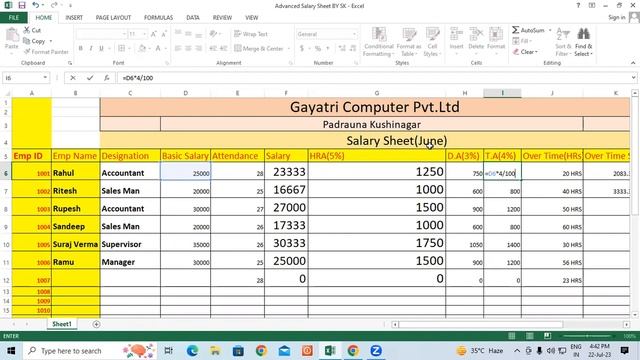
Task: Click the Format Painter brush icon
Action: [x=27, y=51]
